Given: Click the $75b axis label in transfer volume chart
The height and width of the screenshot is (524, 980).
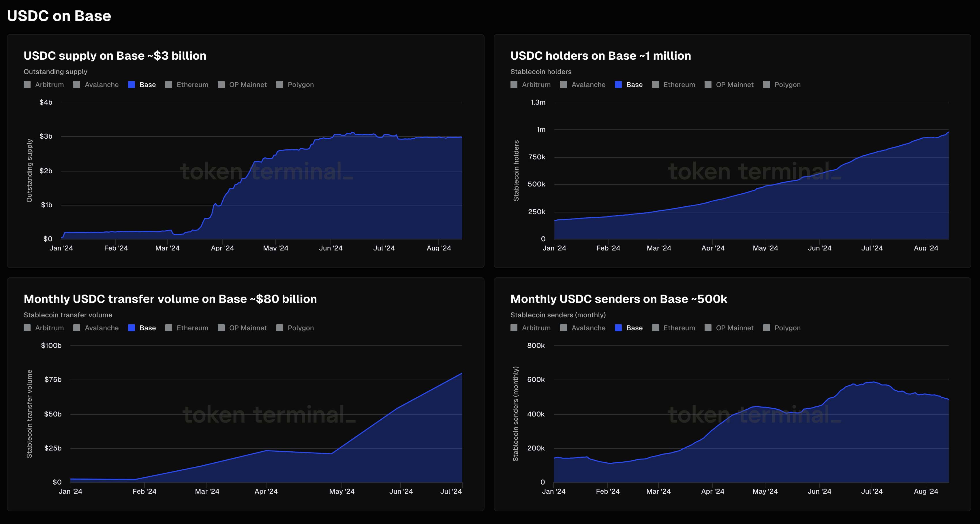Looking at the screenshot, I should coord(53,380).
